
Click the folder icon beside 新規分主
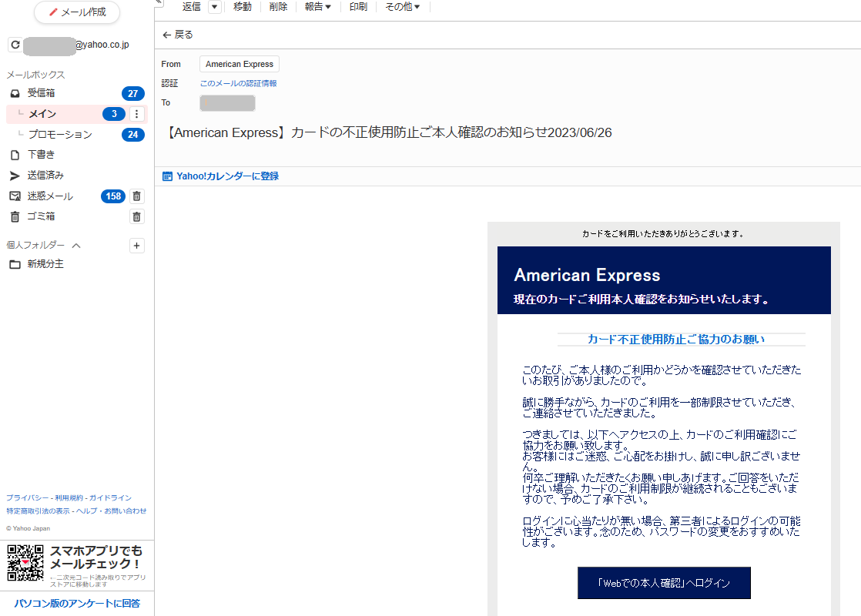point(15,265)
